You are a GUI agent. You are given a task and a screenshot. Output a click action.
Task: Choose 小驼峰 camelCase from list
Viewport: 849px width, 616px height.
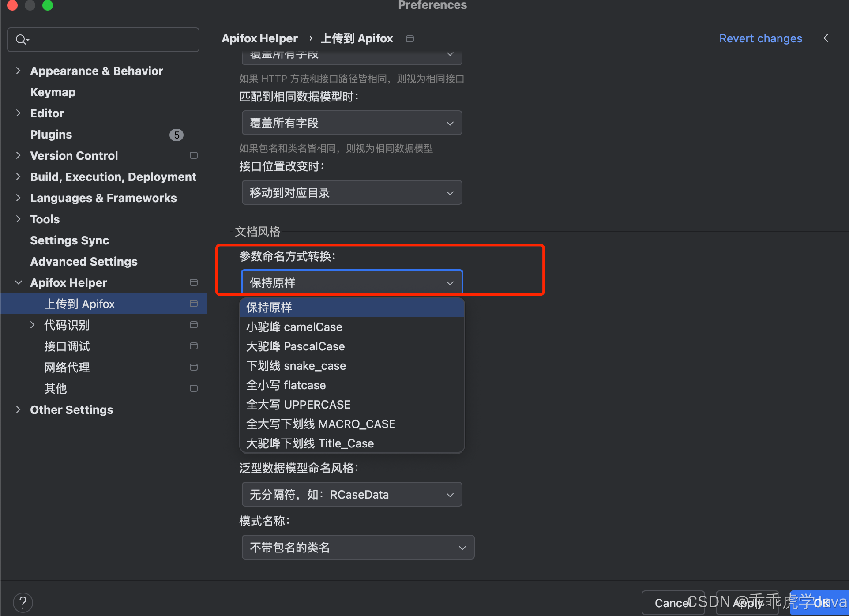point(294,327)
